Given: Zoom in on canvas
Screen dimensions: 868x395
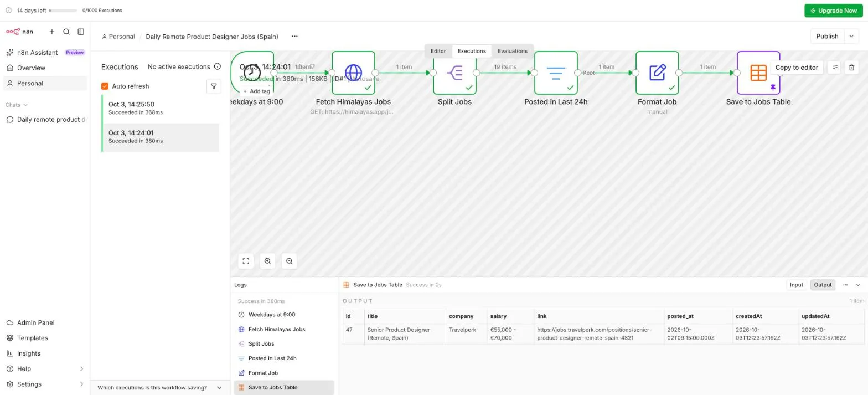Looking at the screenshot, I should click(x=267, y=261).
